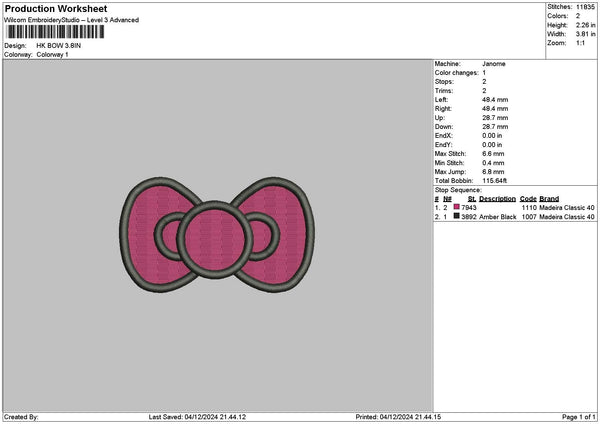
Task: Click the design name 'HK BOW 3.8IN'
Action: tap(59, 46)
